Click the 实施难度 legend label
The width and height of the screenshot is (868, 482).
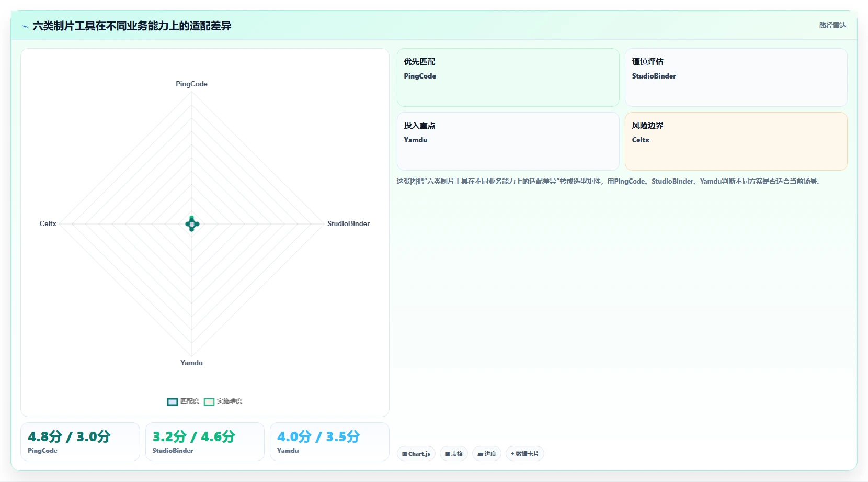(x=230, y=401)
